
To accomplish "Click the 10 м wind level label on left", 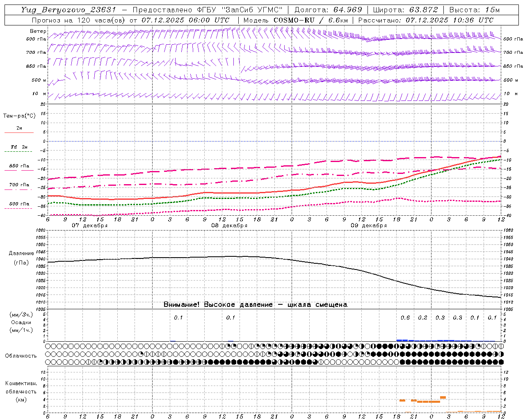I will tap(39, 94).
